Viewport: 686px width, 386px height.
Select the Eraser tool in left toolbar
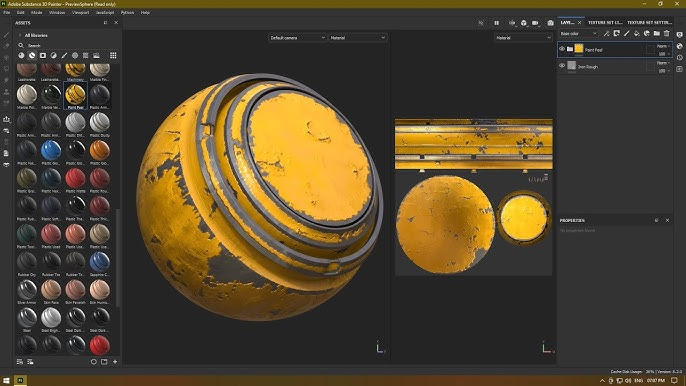pos(6,46)
